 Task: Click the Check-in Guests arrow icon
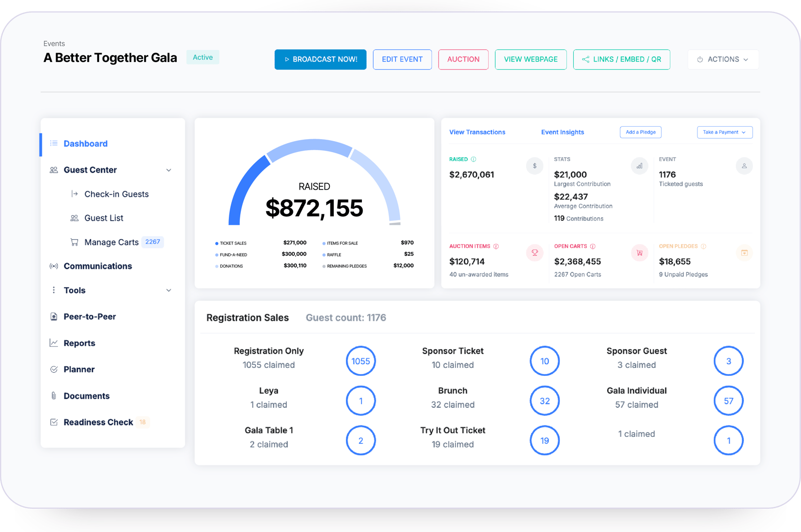tap(74, 194)
